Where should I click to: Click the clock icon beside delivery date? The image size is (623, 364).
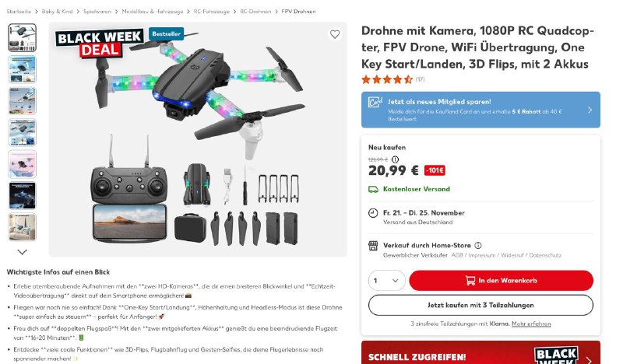pos(373,213)
